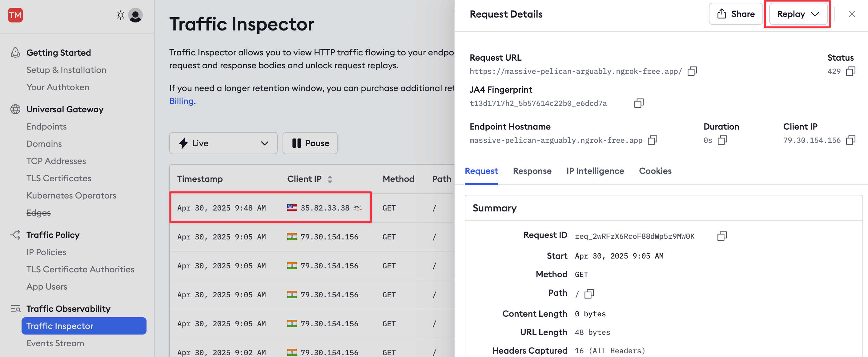The height and width of the screenshot is (357, 868).
Task: Sort the table by Client IP
Action: pyautogui.click(x=330, y=179)
